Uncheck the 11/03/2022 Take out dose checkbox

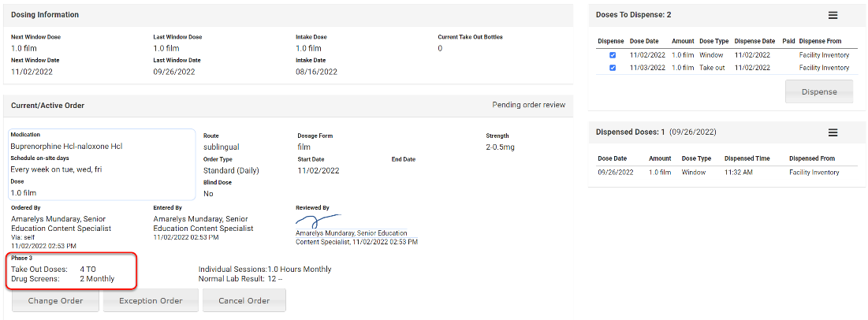[613, 68]
